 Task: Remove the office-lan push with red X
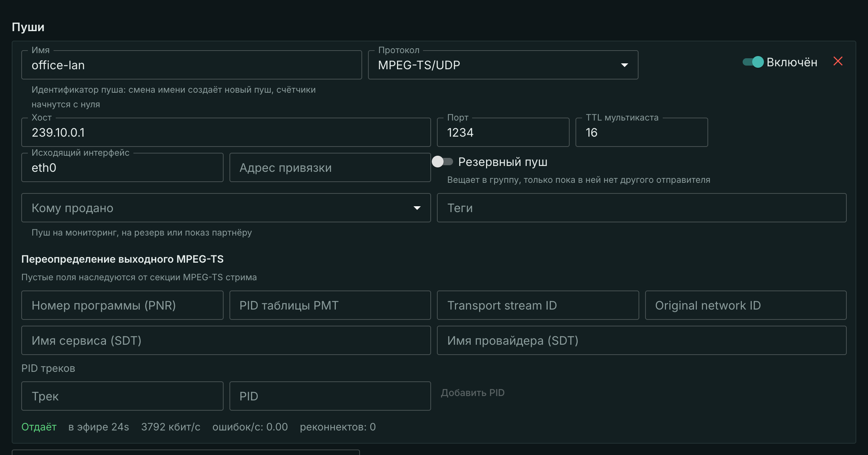pyautogui.click(x=838, y=61)
